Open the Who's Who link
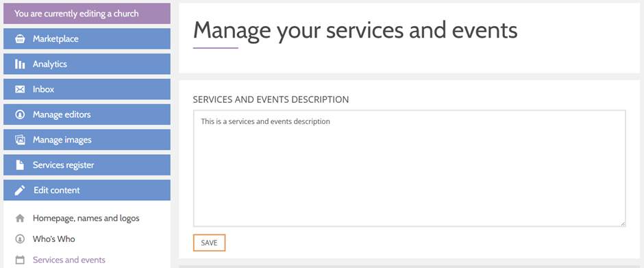 (54, 239)
